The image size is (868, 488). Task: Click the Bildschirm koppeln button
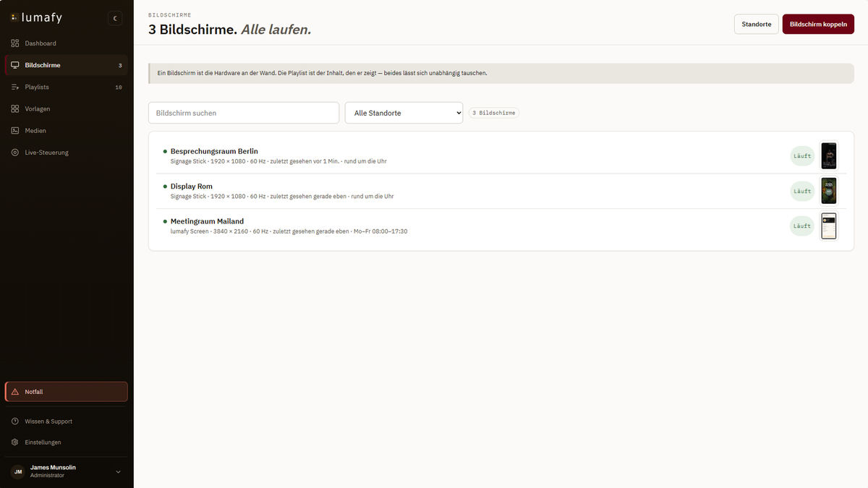click(818, 24)
